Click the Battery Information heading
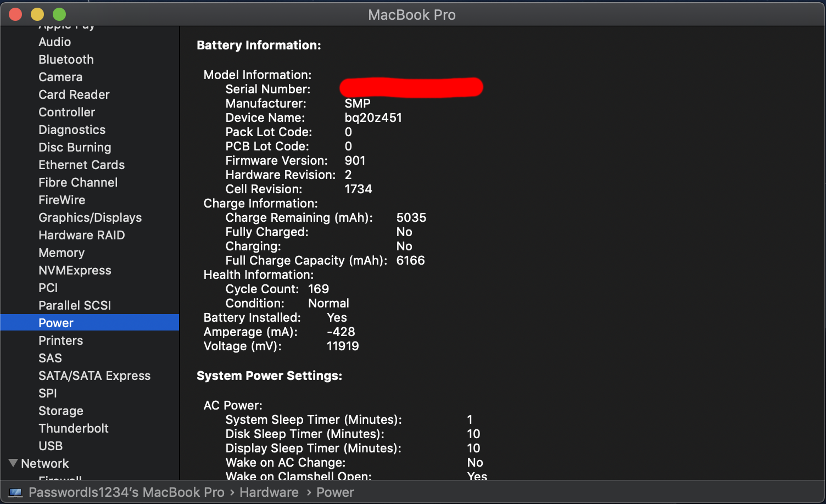Screen dimensions: 826x504 [259, 45]
